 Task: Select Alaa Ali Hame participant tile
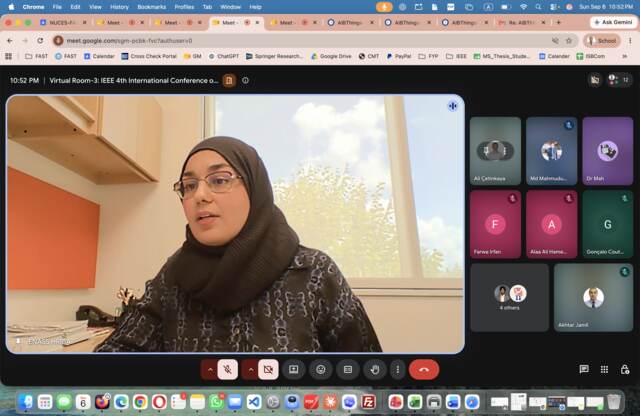coord(551,224)
